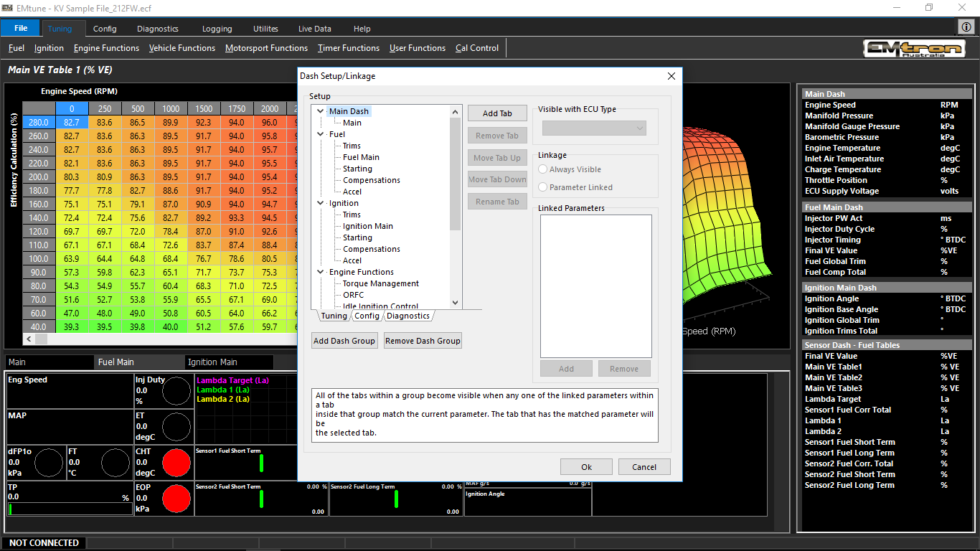Select the Parameter Linked radio option
This screenshot has height=551, width=980.
pos(575,187)
